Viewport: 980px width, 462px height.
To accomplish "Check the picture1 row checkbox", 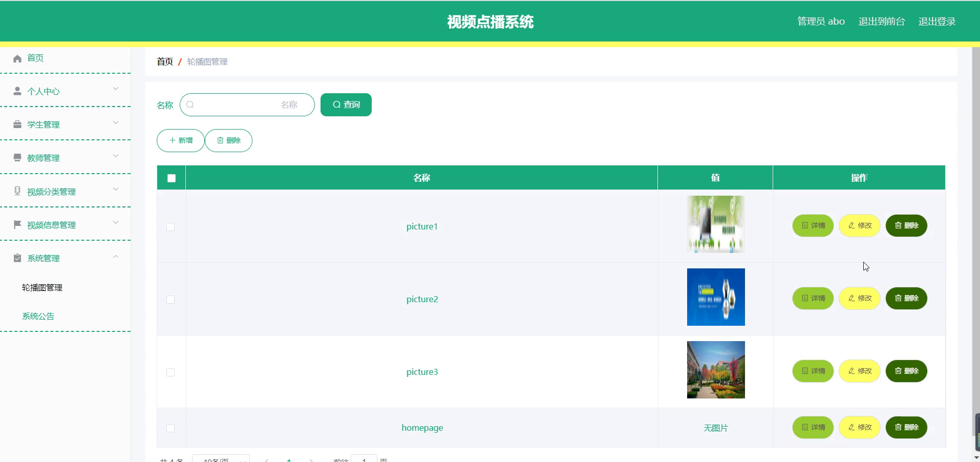I will coord(171,227).
